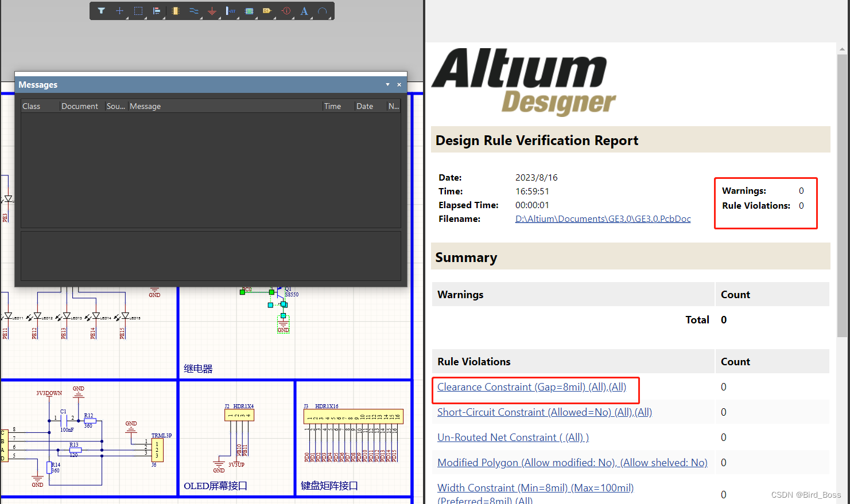Screen dimensions: 850x504
Task: Select the move objects crosshair tool
Action: click(119, 11)
